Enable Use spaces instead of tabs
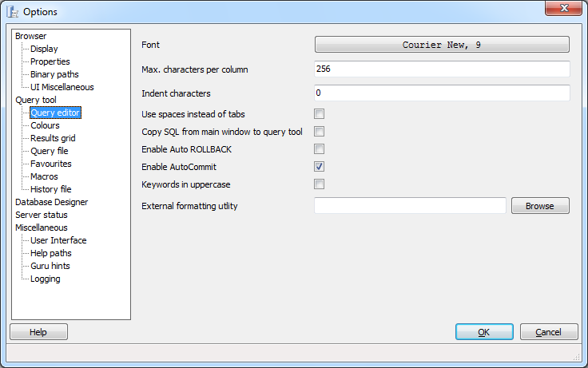Screen dimensions: 588x368 click(320, 114)
